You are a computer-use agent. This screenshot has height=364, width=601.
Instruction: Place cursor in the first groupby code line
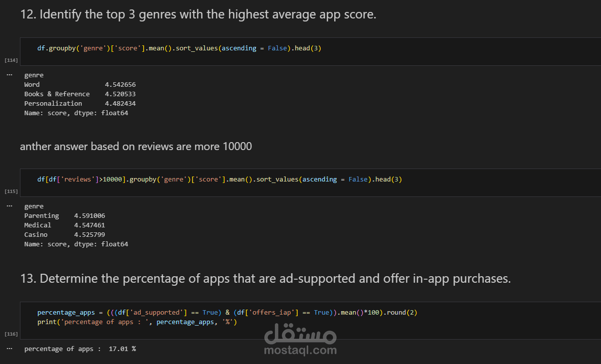[182, 48]
